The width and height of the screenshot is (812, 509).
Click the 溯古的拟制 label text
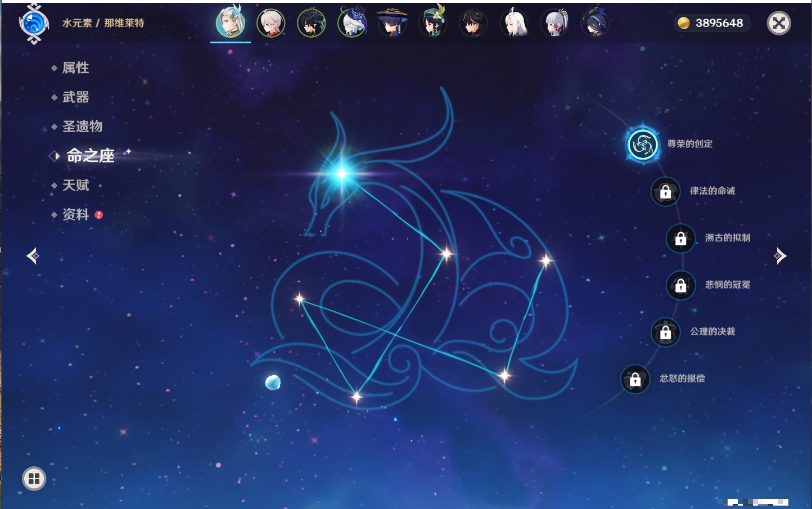point(728,238)
